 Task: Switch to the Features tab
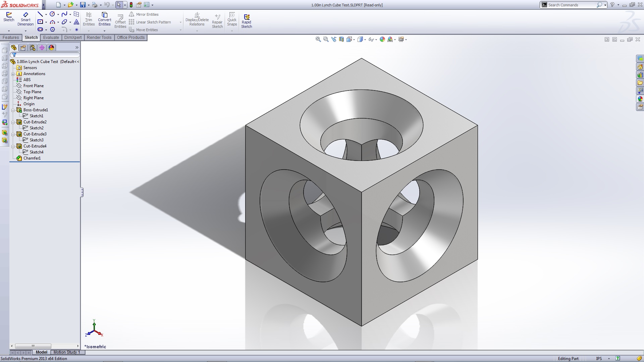tap(11, 38)
